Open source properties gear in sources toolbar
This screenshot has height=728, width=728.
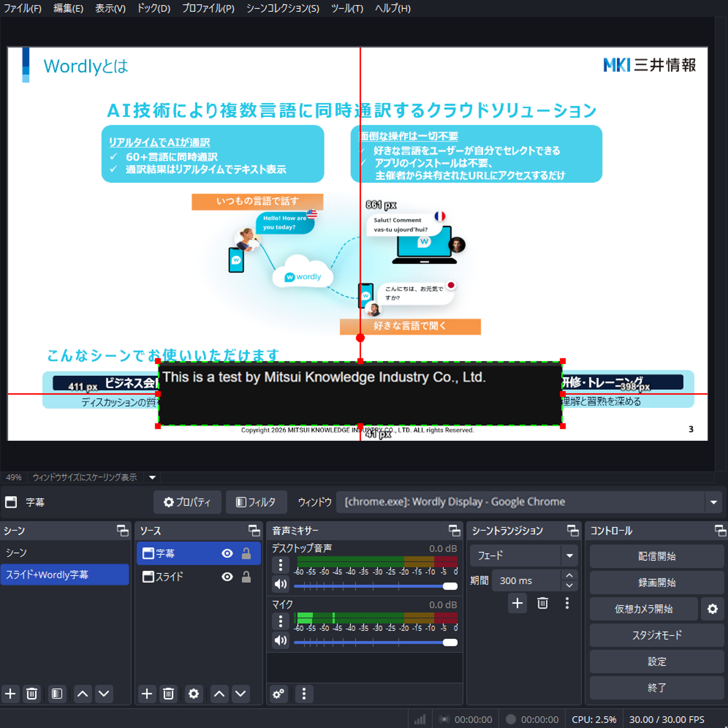pos(193,694)
